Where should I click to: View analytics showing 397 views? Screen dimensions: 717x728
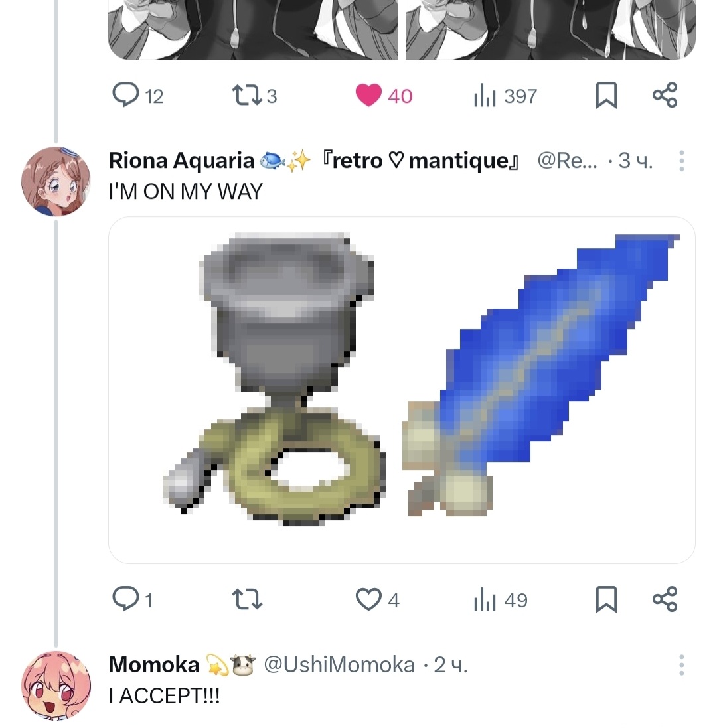point(505,95)
